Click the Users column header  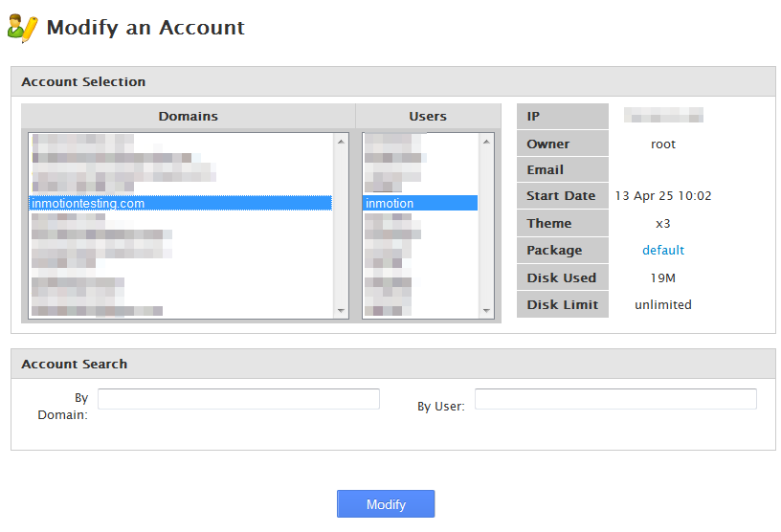click(x=428, y=116)
